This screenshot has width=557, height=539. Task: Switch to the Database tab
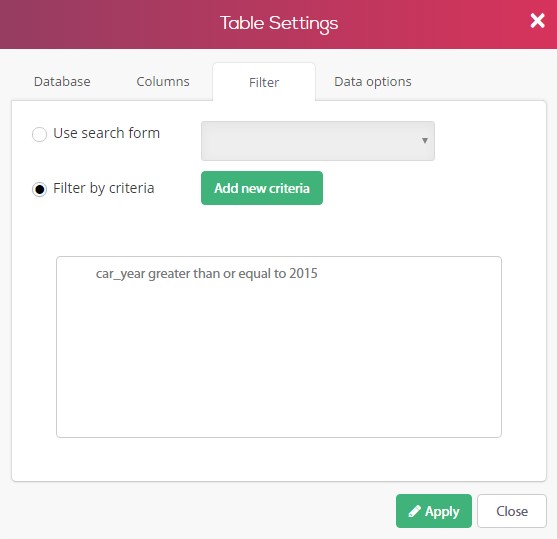[62, 81]
